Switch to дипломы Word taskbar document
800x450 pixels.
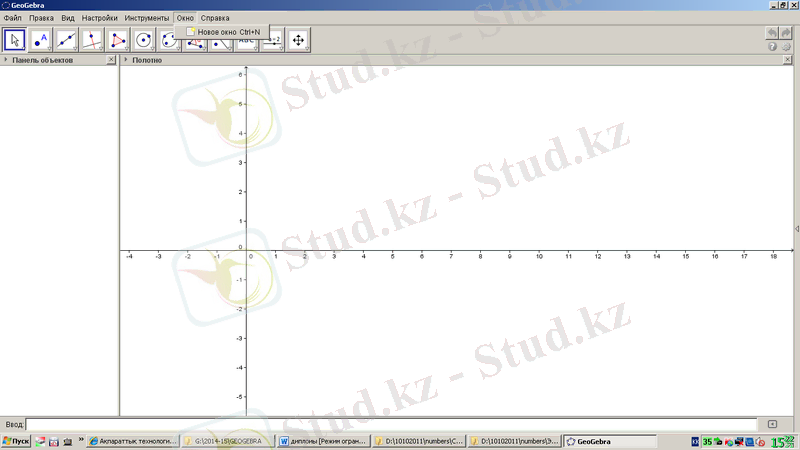point(323,441)
